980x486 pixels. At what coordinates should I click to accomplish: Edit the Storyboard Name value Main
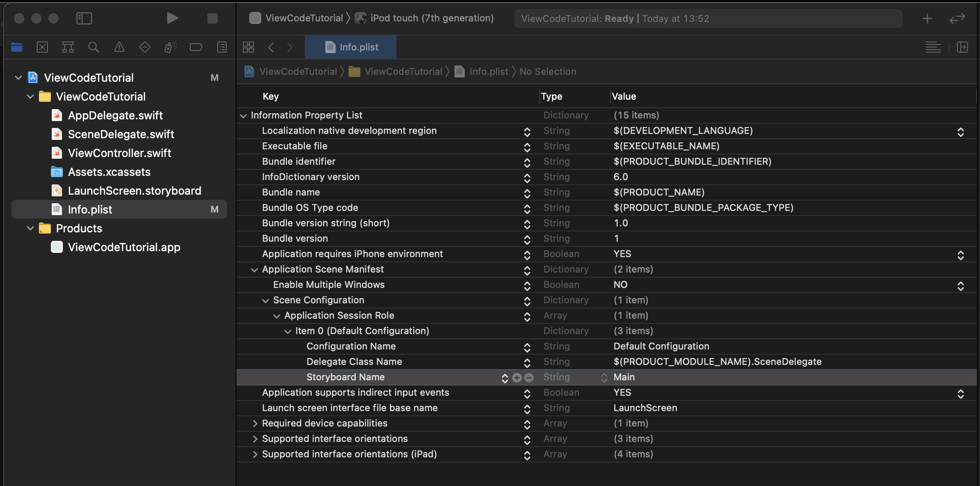[624, 377]
